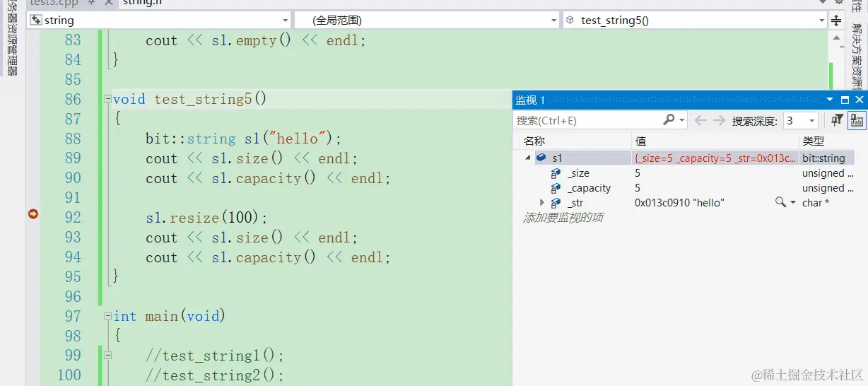Image resolution: width=868 pixels, height=386 pixels.
Task: Close the 监视 1 panel
Action: [x=860, y=100]
